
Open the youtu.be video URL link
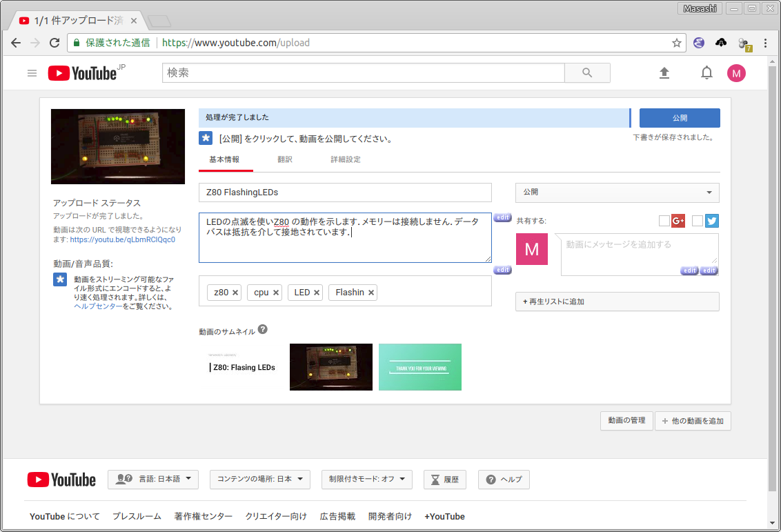(123, 239)
